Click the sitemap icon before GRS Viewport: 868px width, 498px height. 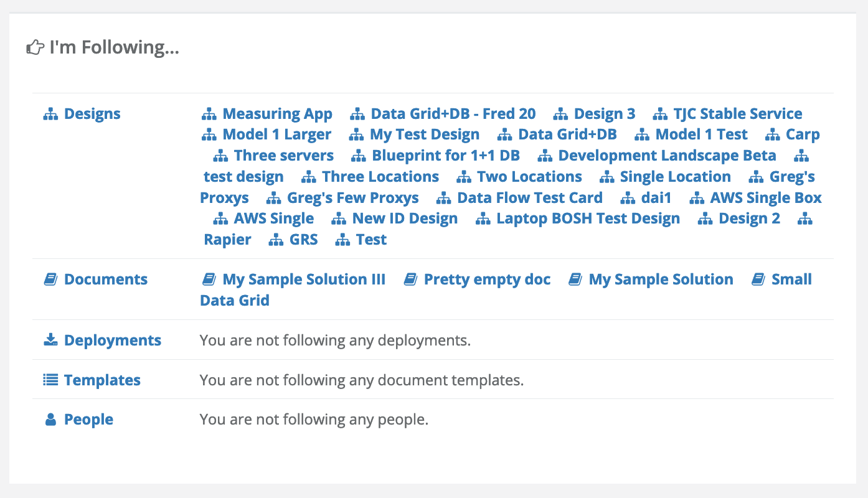coord(276,240)
